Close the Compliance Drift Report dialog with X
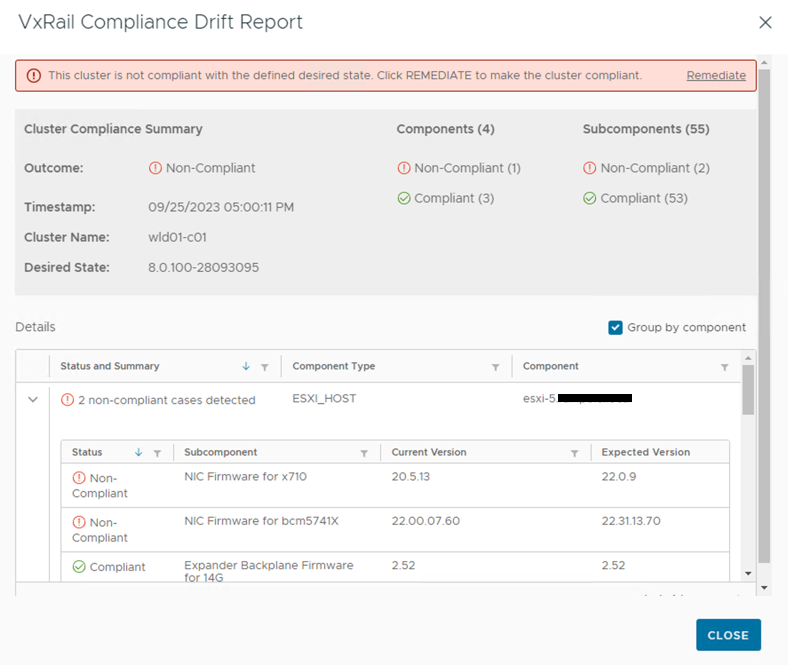 point(765,22)
